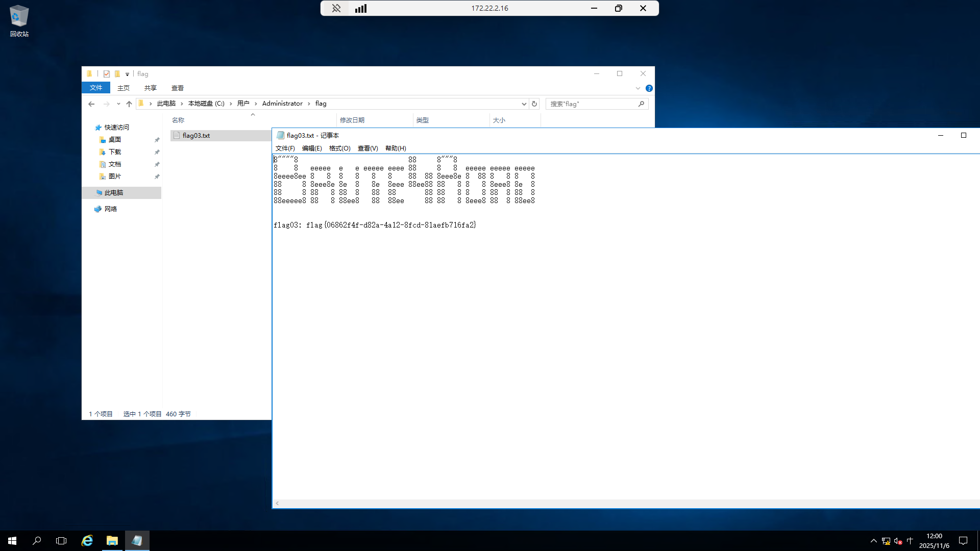980x551 pixels.
Task: Click the back navigation arrow in Explorer
Action: pyautogui.click(x=91, y=104)
